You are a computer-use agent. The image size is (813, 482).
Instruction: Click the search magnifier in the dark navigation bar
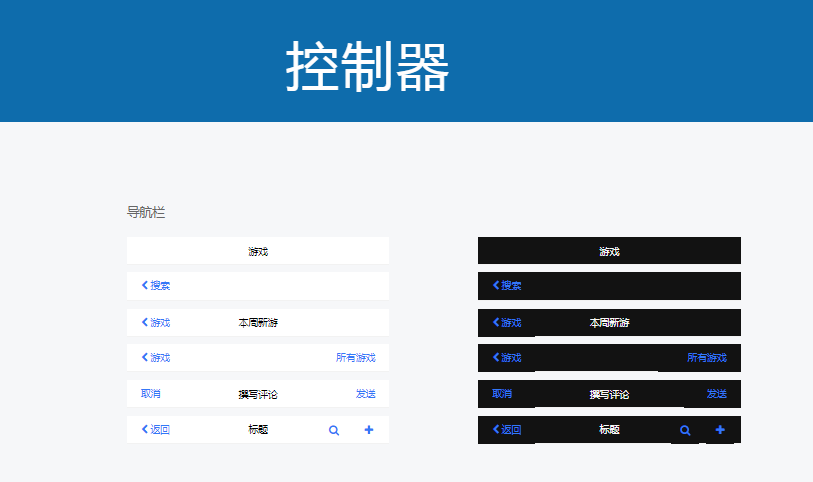click(x=685, y=430)
